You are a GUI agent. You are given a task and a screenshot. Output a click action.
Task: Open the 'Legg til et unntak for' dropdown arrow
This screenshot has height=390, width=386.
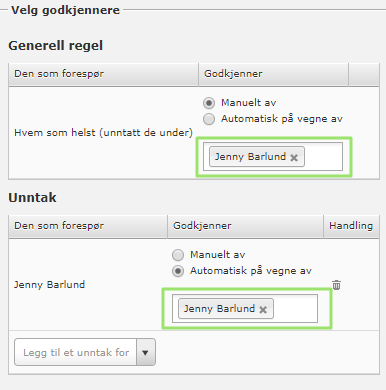click(x=145, y=352)
